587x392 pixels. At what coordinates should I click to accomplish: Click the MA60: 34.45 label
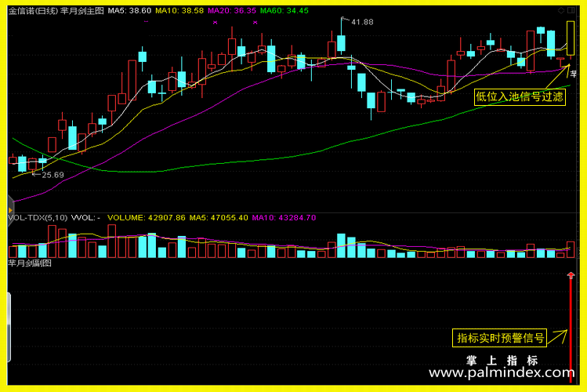(x=284, y=11)
